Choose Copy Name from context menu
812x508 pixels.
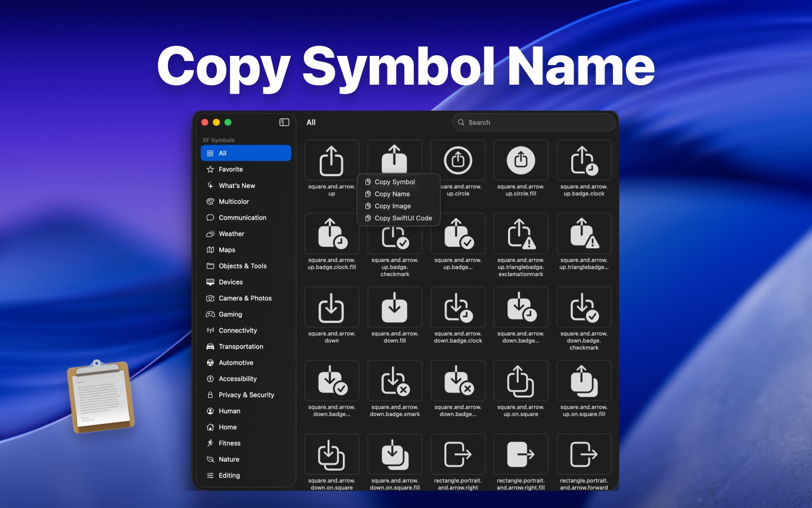click(x=399, y=194)
